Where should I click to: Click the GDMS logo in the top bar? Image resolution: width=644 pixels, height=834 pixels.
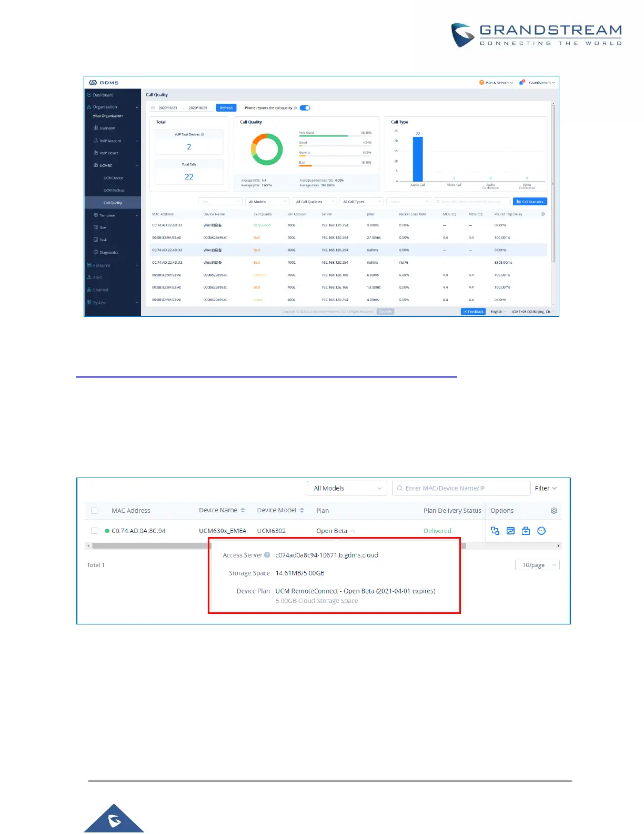pos(104,83)
